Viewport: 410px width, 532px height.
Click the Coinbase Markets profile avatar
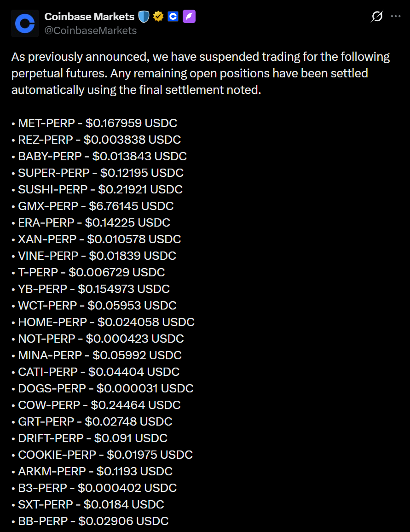click(x=25, y=23)
